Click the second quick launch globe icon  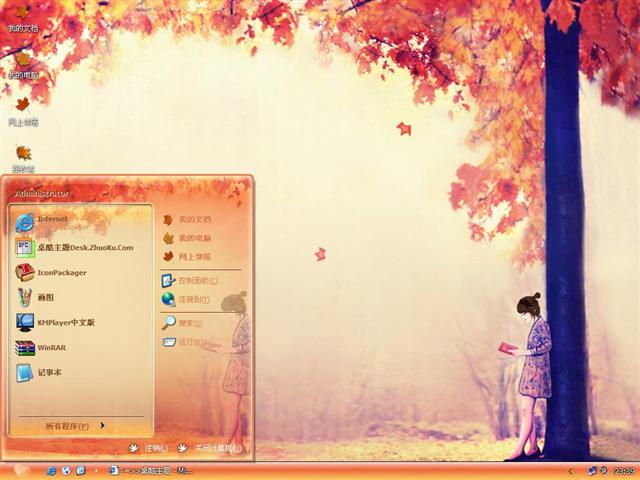coord(66,471)
